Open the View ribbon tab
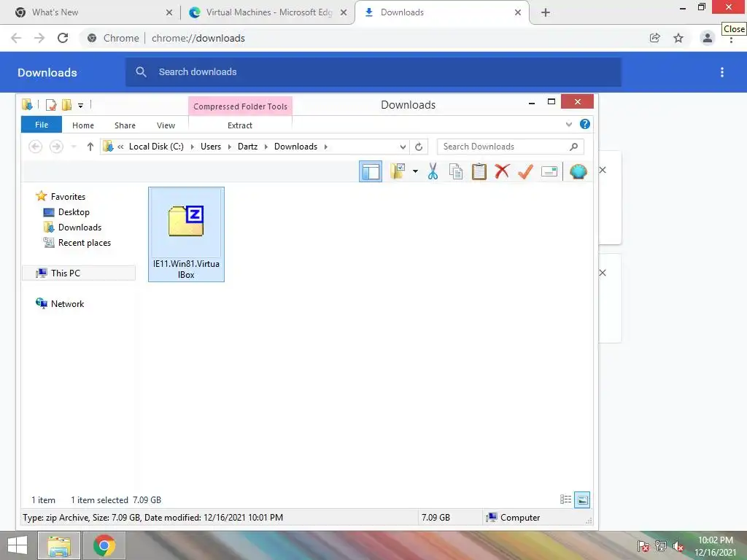Image resolution: width=747 pixels, height=560 pixels. (x=166, y=125)
